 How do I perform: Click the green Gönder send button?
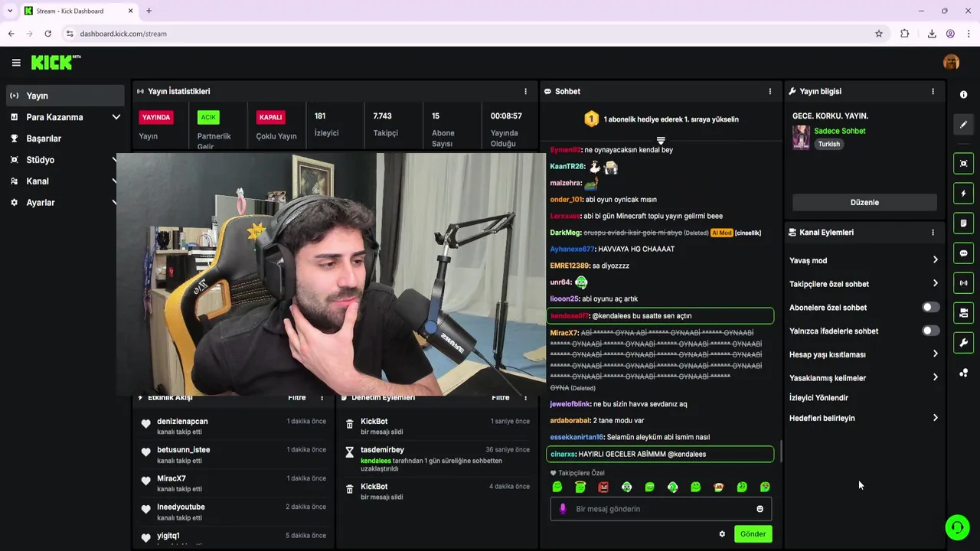(753, 534)
